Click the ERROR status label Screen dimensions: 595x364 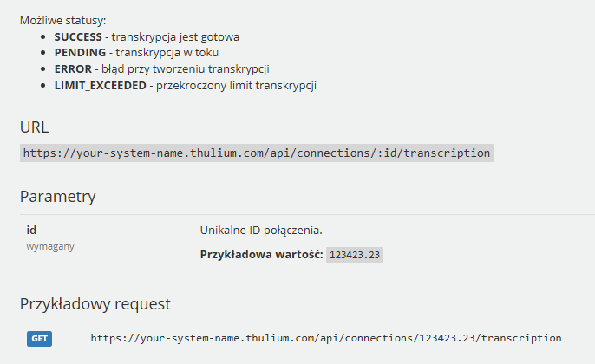coord(73,69)
